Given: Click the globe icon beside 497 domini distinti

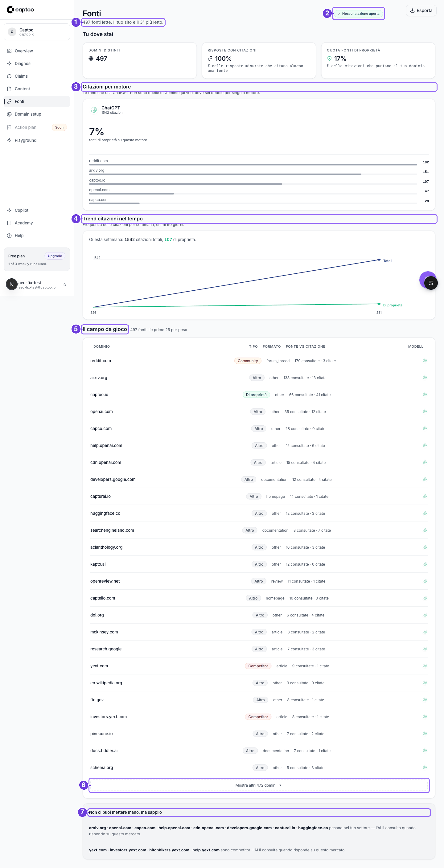Looking at the screenshot, I should point(91,59).
